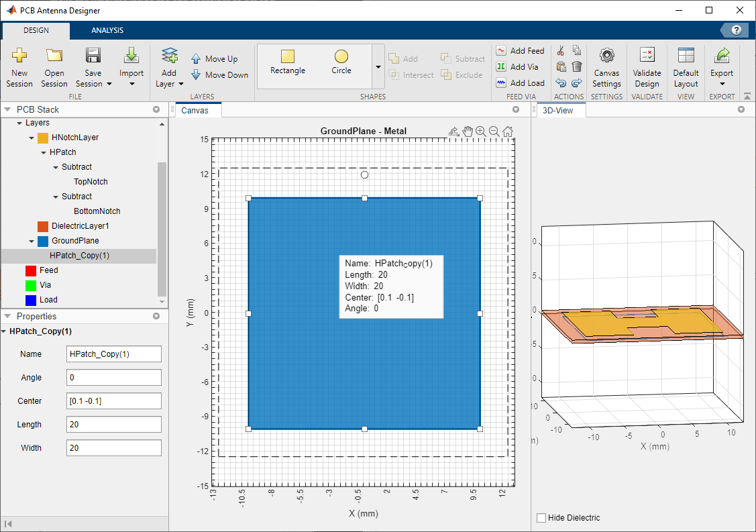Viewport: 756px width, 532px height.
Task: Expand the shapes gallery dropdown
Action: coord(378,67)
